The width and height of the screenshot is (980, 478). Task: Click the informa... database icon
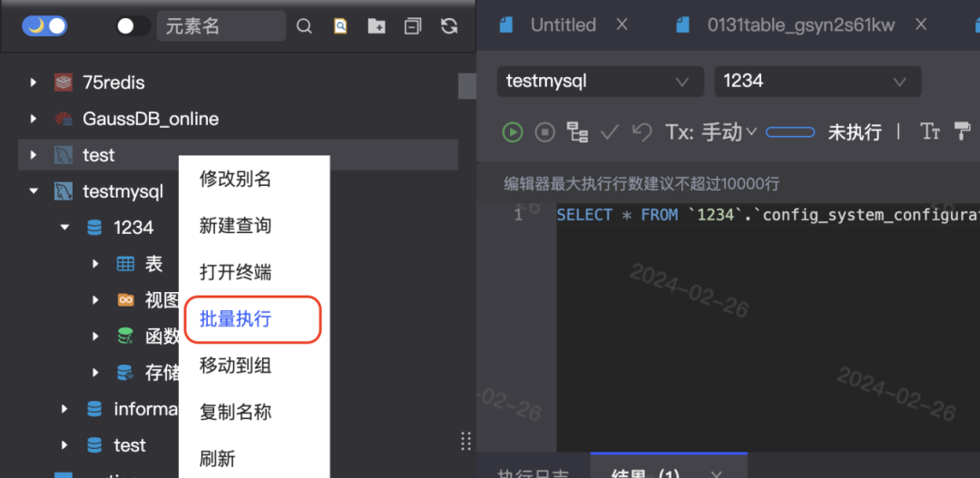pyautogui.click(x=94, y=409)
